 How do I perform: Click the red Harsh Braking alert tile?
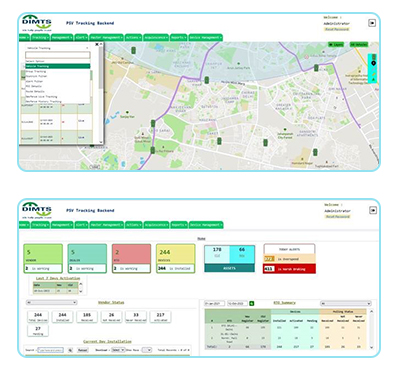[x=289, y=269]
